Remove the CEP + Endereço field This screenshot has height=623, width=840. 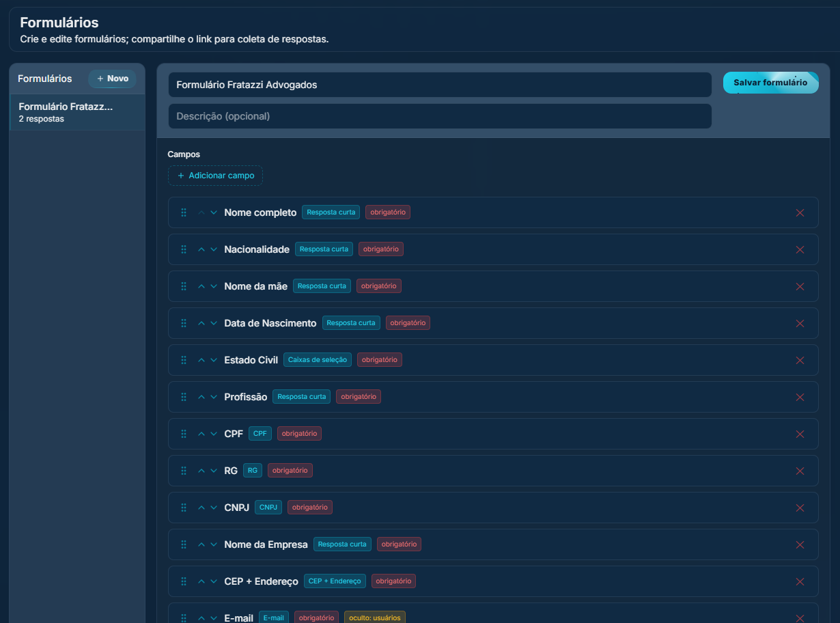tap(800, 581)
